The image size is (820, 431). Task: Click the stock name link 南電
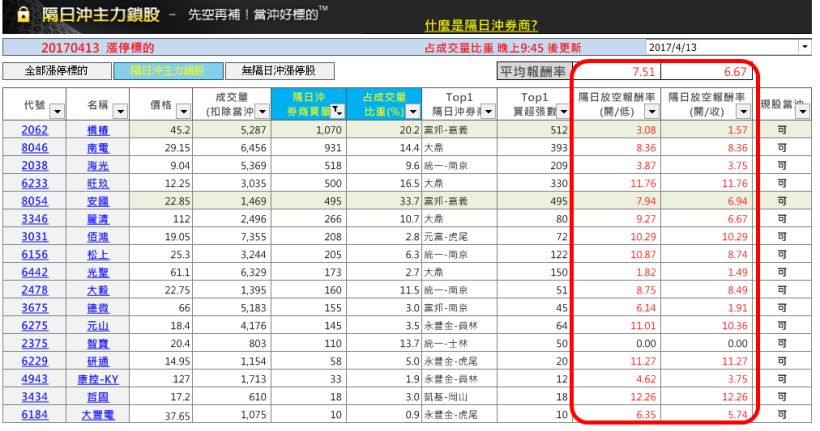click(98, 147)
